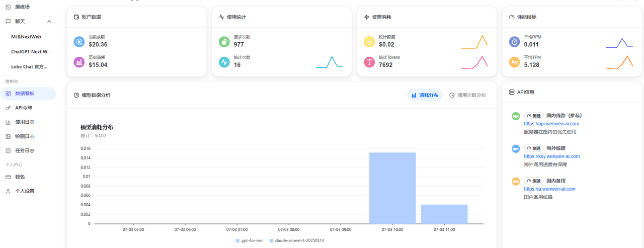
Task: Click the 07-03 11:00 chart bar
Action: click(444, 214)
